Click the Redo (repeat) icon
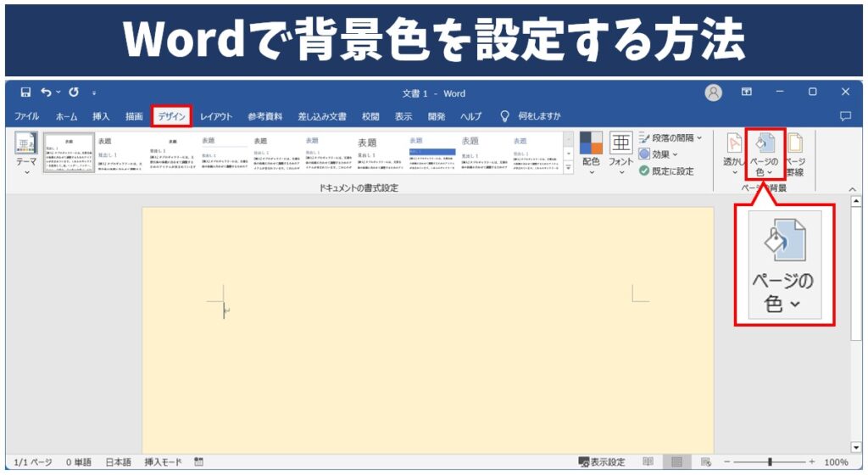Screen dimensions: 868x475 pyautogui.click(x=74, y=92)
